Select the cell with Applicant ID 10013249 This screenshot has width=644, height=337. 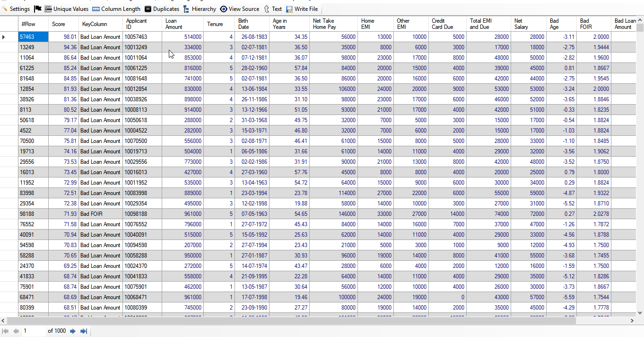click(x=142, y=47)
